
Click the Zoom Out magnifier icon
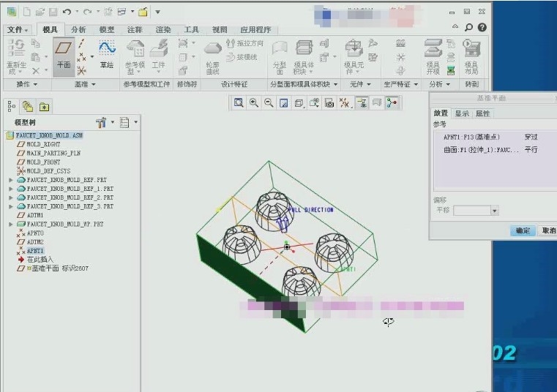(x=269, y=103)
